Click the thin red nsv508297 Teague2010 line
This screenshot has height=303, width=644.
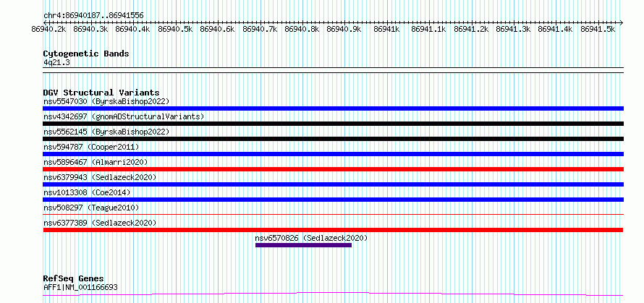pos(333,214)
